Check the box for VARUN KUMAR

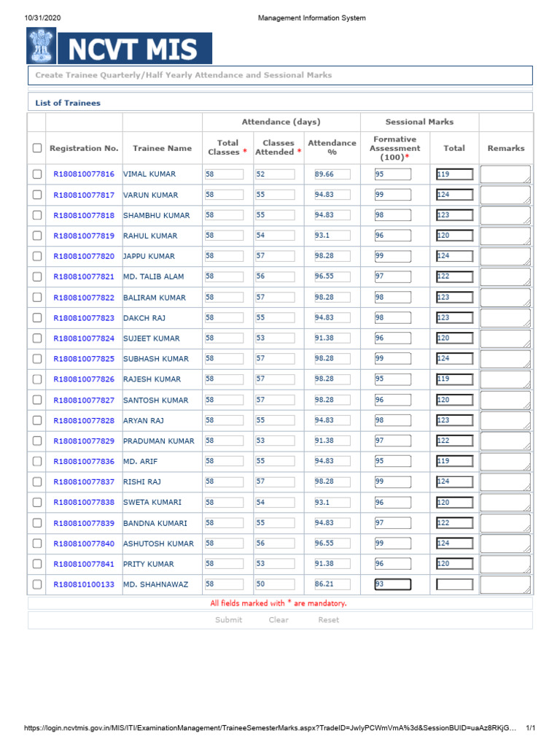[x=37, y=195]
